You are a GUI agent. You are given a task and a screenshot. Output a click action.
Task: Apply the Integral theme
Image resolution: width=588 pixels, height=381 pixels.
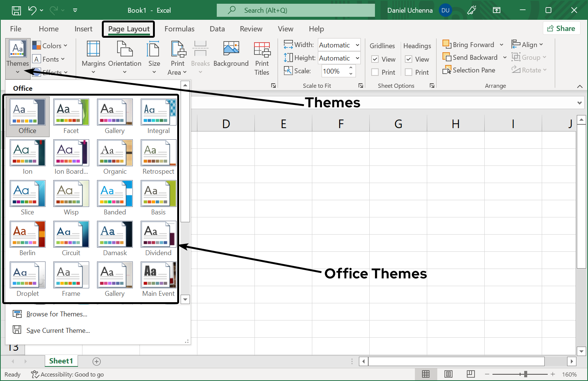tap(158, 117)
